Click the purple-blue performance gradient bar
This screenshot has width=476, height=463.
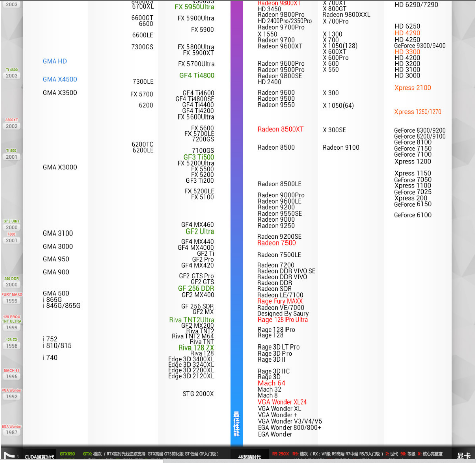tap(236, 201)
